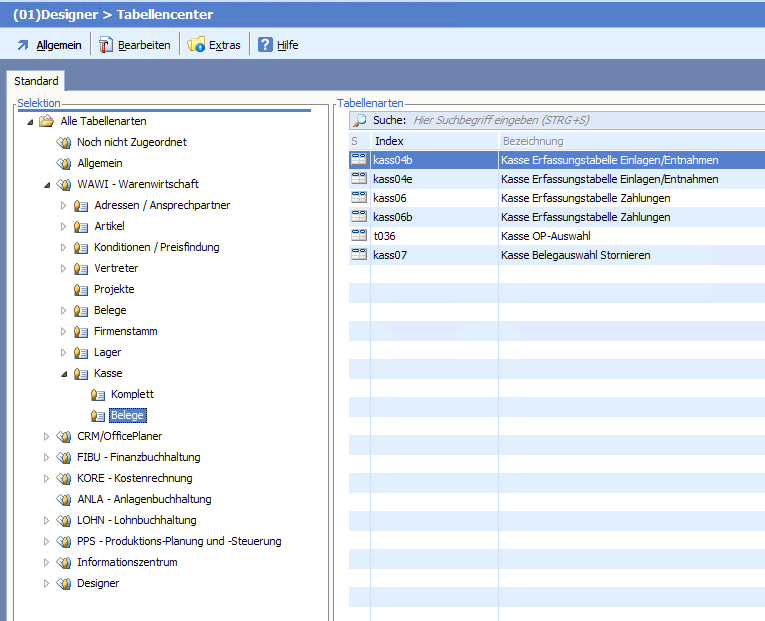
Task: Click the Komplett folder icon in tree
Action: (98, 394)
